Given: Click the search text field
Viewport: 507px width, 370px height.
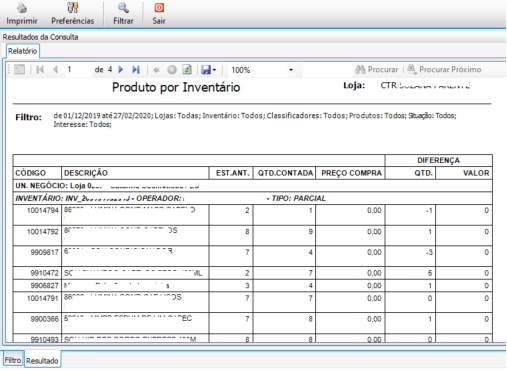Looking at the screenshot, I should click(x=327, y=70).
